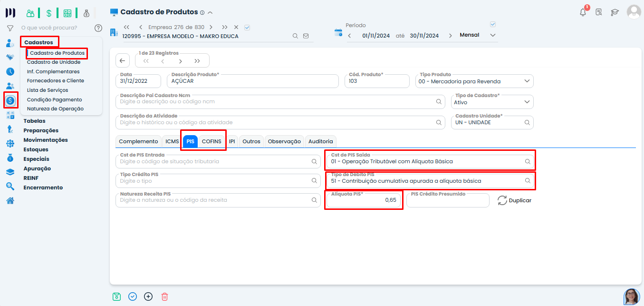Expand the Tipo Produto dropdown
Screen dimensions: 644x306
[x=527, y=81]
